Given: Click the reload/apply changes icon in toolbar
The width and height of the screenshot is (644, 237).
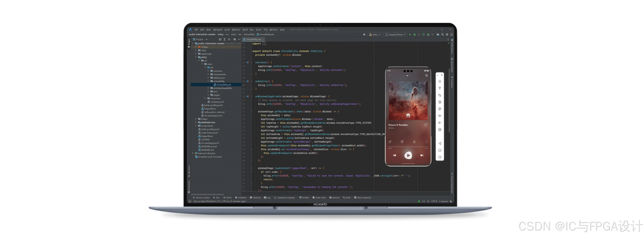Looking at the screenshot, I should pos(423,34).
